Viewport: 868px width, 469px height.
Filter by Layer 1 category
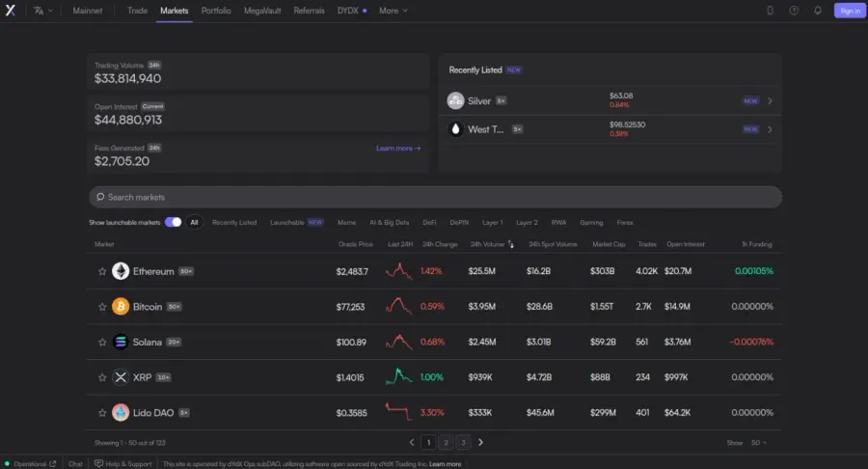click(493, 222)
